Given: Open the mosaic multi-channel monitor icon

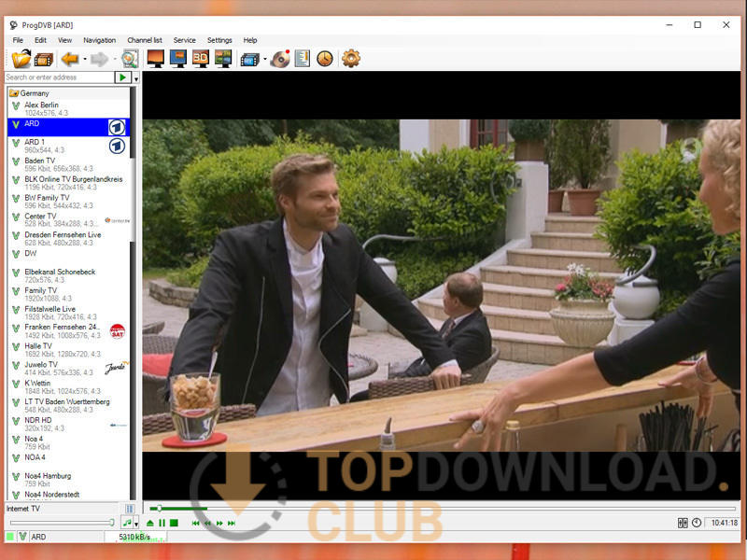Looking at the screenshot, I should coord(223,59).
